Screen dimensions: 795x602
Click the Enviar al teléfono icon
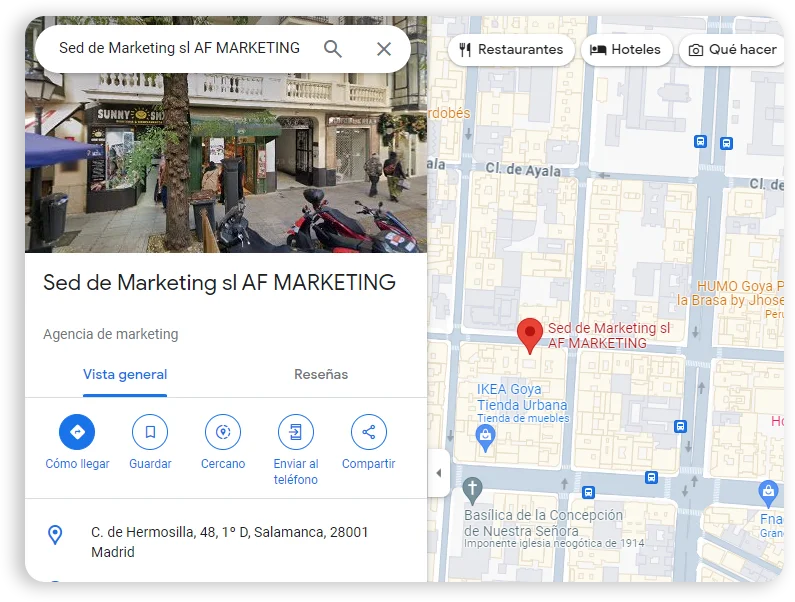click(296, 432)
